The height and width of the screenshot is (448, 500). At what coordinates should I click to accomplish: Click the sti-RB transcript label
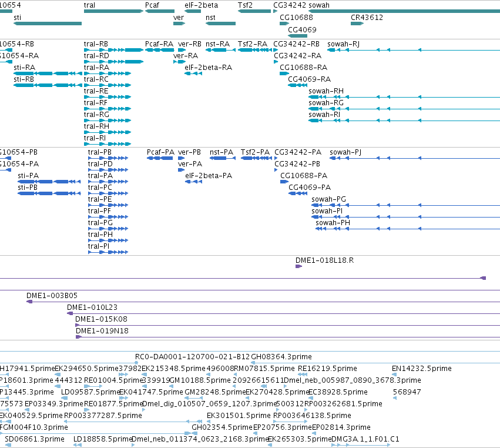(x=24, y=79)
